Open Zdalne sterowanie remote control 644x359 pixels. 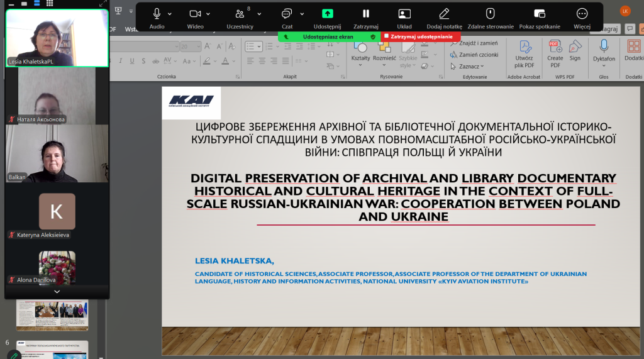(x=491, y=14)
